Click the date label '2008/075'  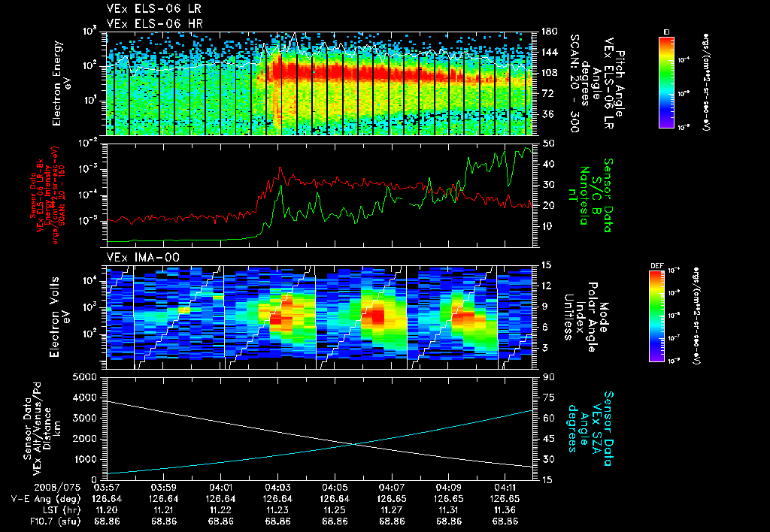57,488
